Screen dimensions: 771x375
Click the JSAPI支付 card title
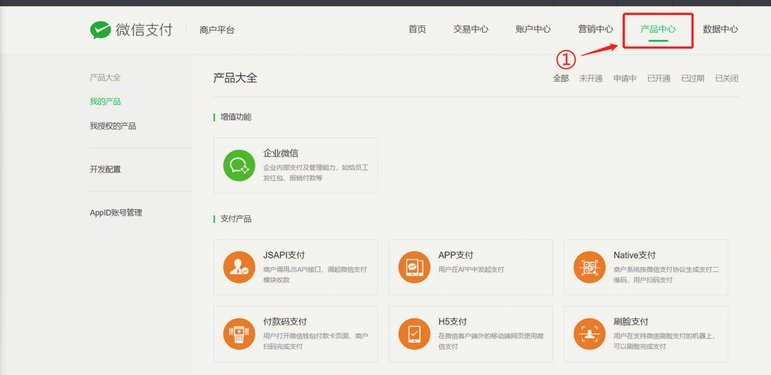[x=284, y=255]
